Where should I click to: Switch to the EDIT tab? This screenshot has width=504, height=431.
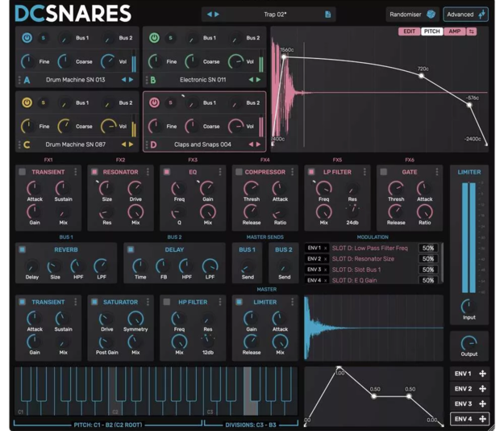(409, 31)
